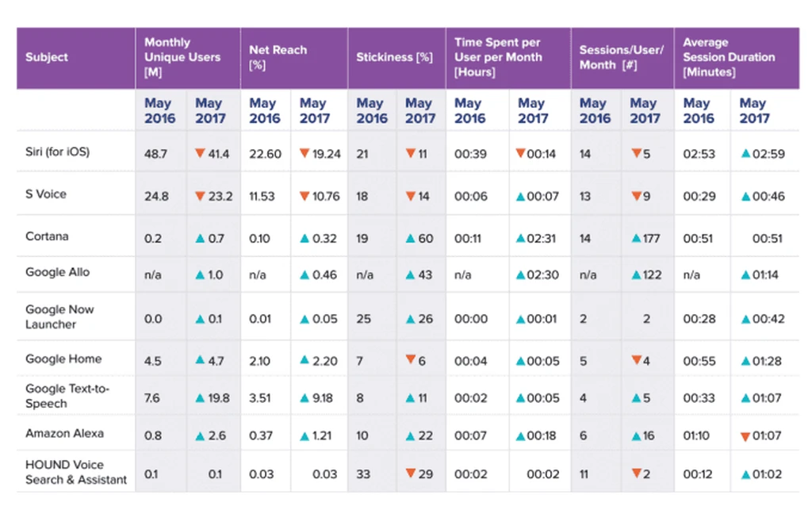The image size is (812, 514).
Task: Click the Stickiness [%] header cell
Action: (396, 58)
